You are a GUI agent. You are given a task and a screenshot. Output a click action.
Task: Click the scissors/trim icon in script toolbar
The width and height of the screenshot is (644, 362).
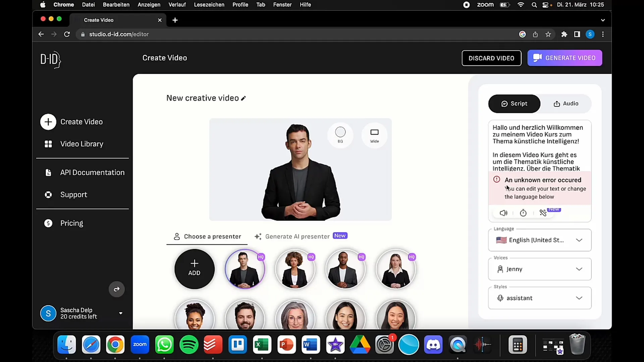coord(543,213)
